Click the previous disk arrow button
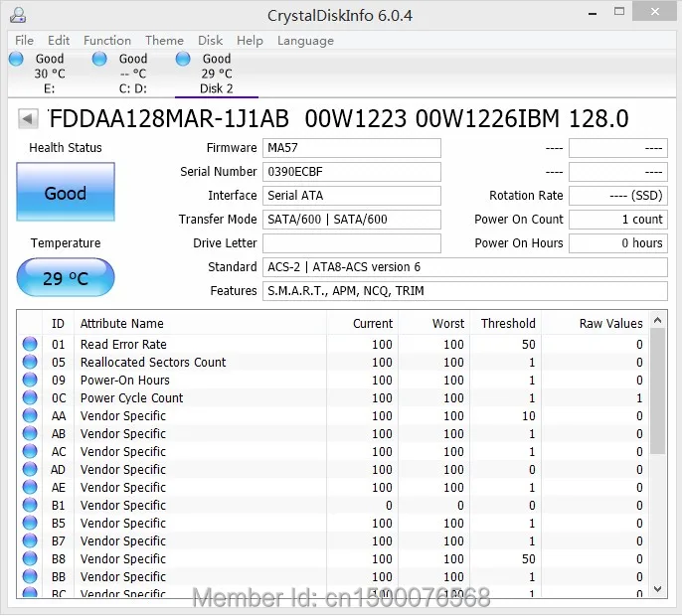Screen dimensions: 682x616 click(x=28, y=118)
